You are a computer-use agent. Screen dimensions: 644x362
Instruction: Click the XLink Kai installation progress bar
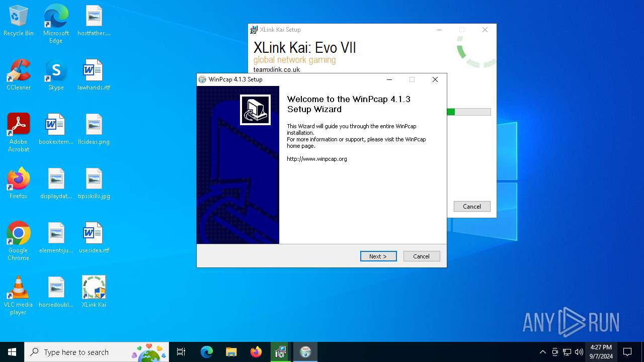click(x=469, y=112)
